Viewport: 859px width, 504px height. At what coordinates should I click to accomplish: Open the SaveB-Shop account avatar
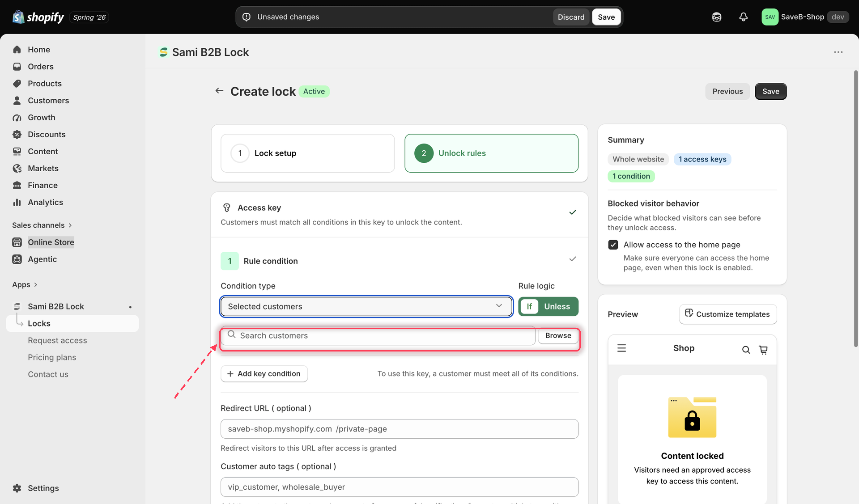pos(770,17)
